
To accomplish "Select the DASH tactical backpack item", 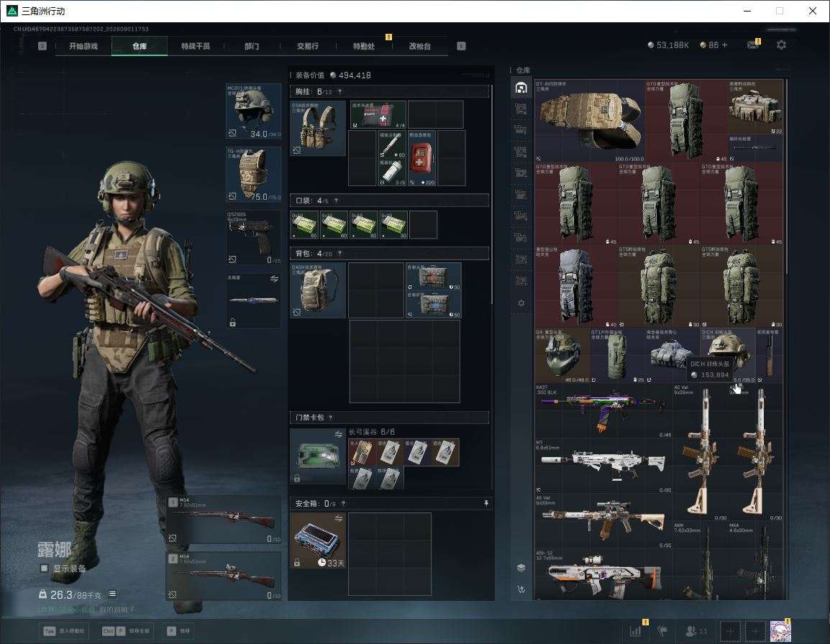I will coord(318,290).
